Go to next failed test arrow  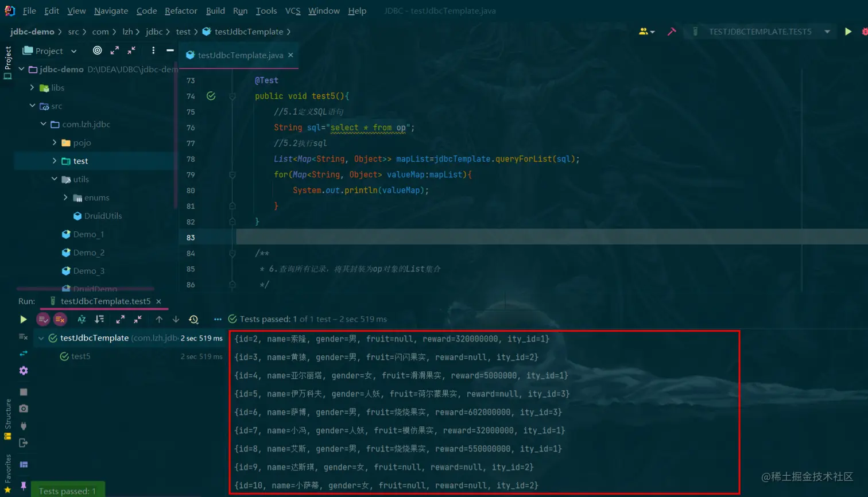coord(176,319)
